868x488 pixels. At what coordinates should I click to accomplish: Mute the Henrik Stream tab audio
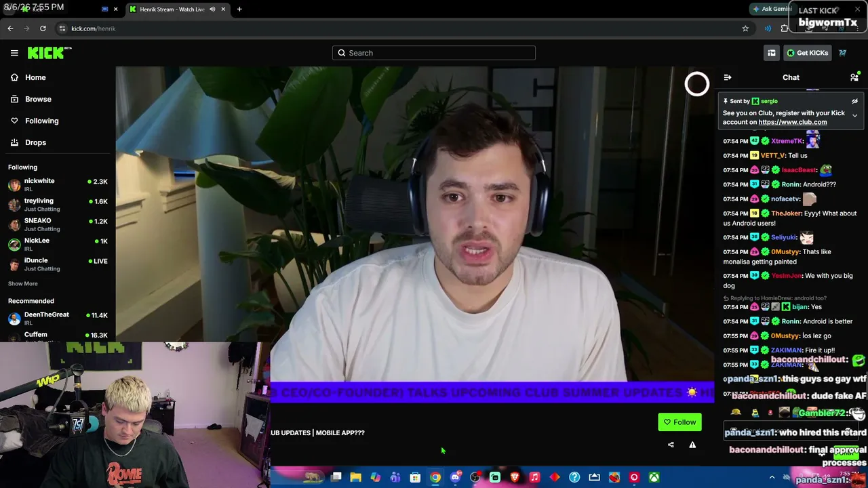coord(212,9)
